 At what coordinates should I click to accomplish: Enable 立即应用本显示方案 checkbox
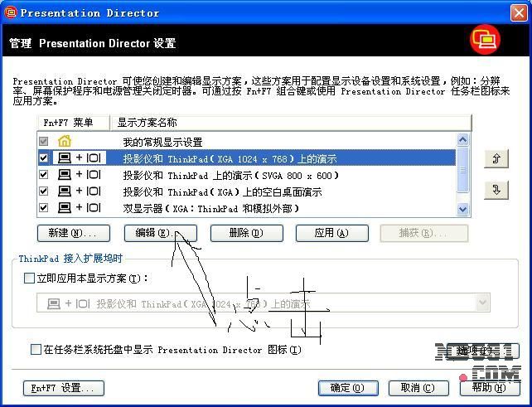[x=29, y=279]
